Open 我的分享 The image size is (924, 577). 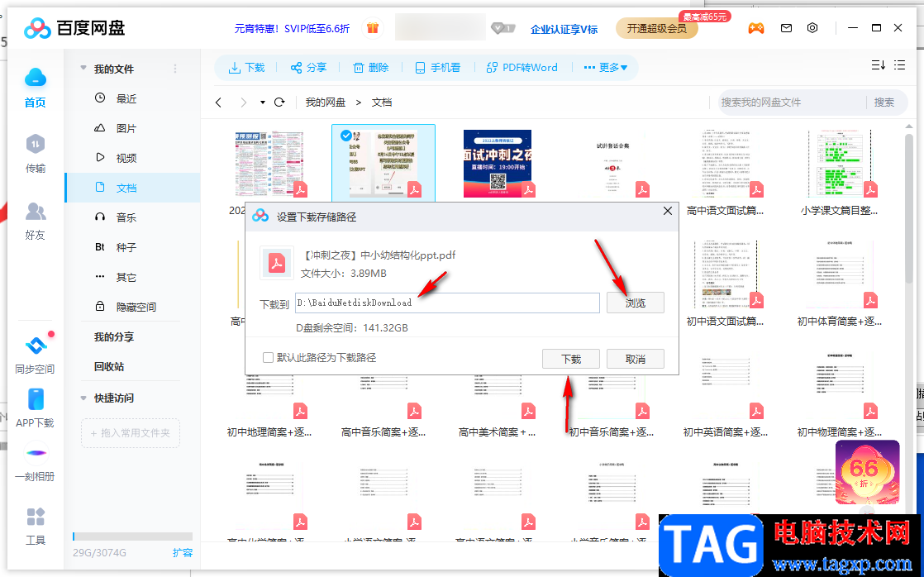tap(114, 336)
